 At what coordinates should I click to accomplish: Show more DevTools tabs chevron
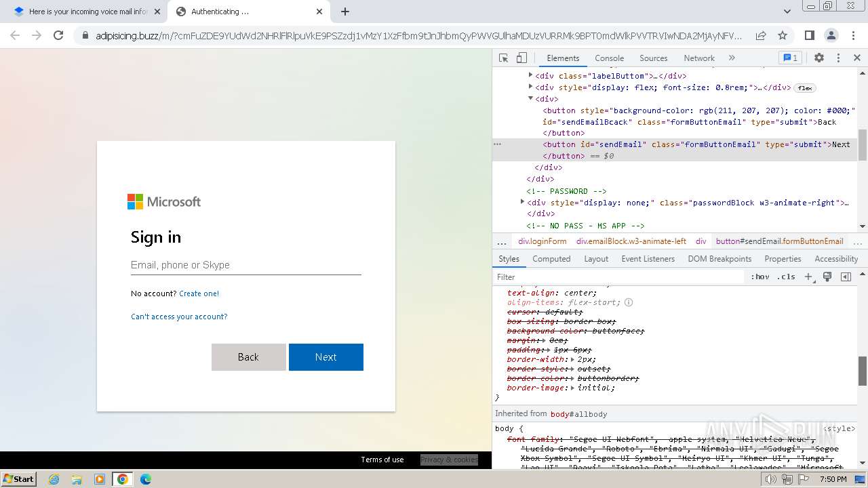point(732,58)
